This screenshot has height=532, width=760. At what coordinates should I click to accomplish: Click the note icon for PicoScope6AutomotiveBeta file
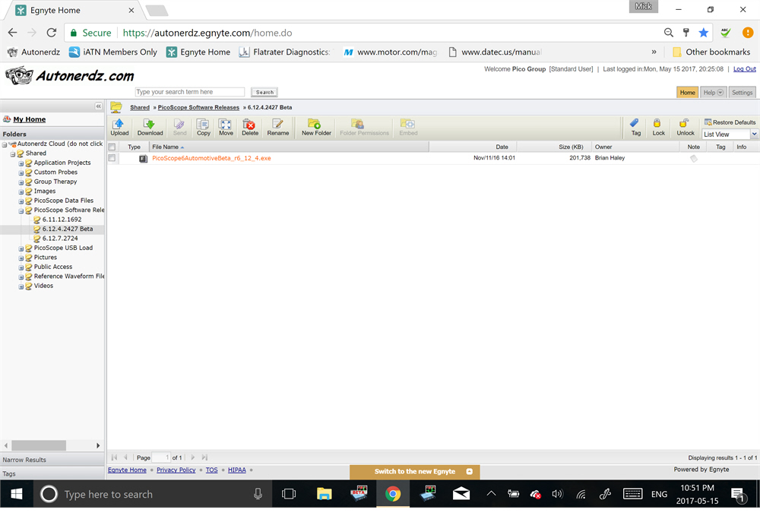(694, 158)
